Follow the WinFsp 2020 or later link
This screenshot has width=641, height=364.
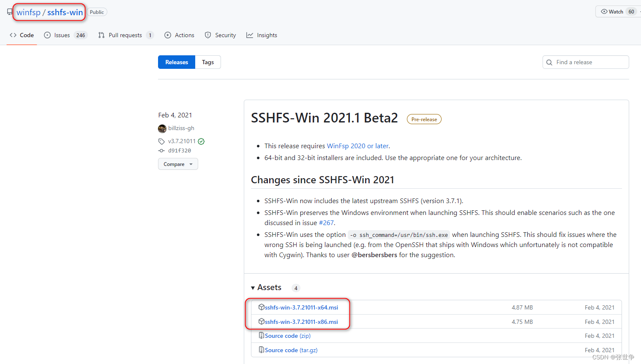click(357, 146)
